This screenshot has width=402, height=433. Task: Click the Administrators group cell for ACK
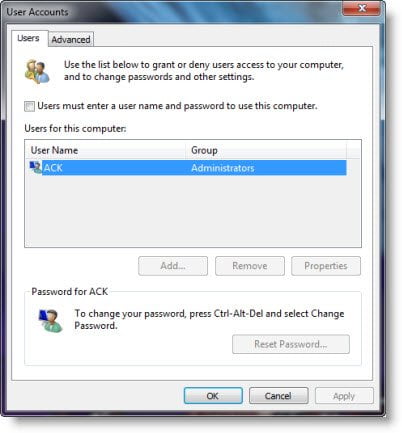pos(222,168)
